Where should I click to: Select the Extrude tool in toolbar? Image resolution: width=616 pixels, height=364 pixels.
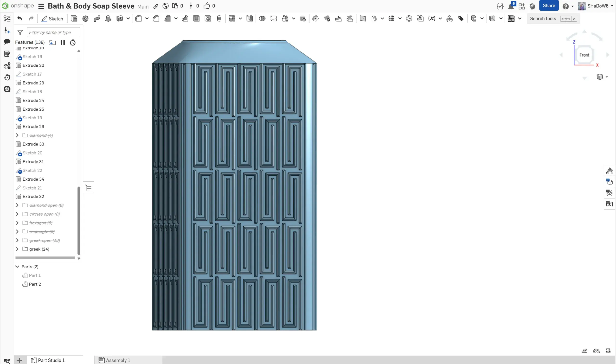click(74, 19)
